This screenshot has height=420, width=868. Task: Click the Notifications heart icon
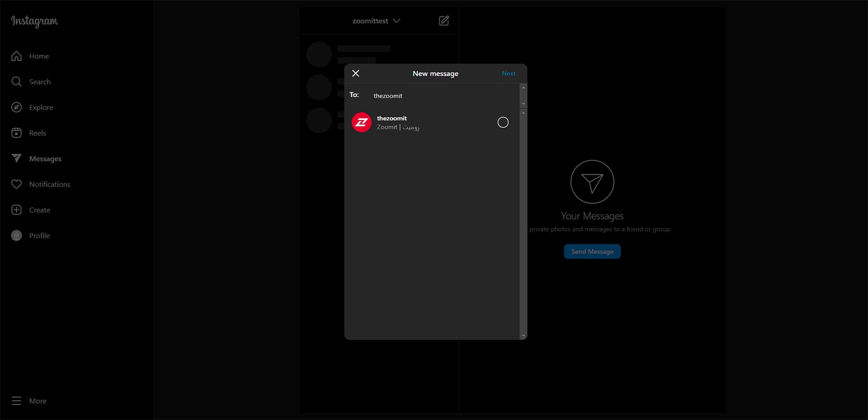tap(16, 184)
